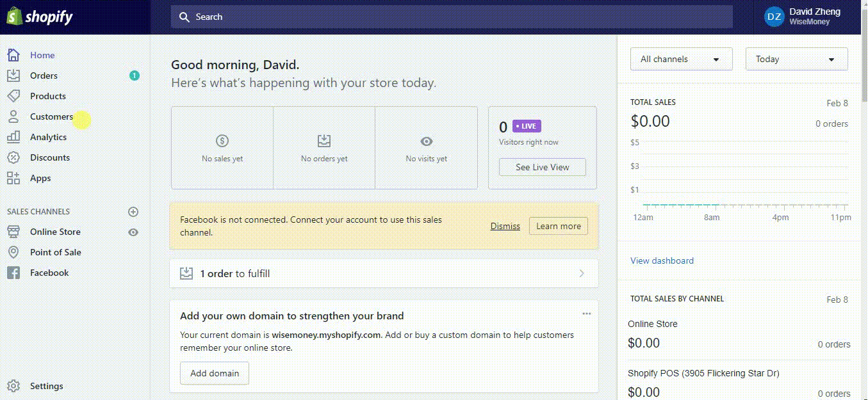The image size is (868, 400).
Task: Open Analytics in sidebar
Action: click(x=48, y=137)
